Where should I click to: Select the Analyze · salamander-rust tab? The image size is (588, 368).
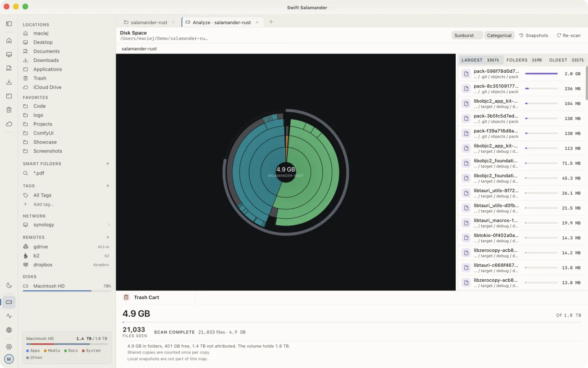pyautogui.click(x=222, y=22)
